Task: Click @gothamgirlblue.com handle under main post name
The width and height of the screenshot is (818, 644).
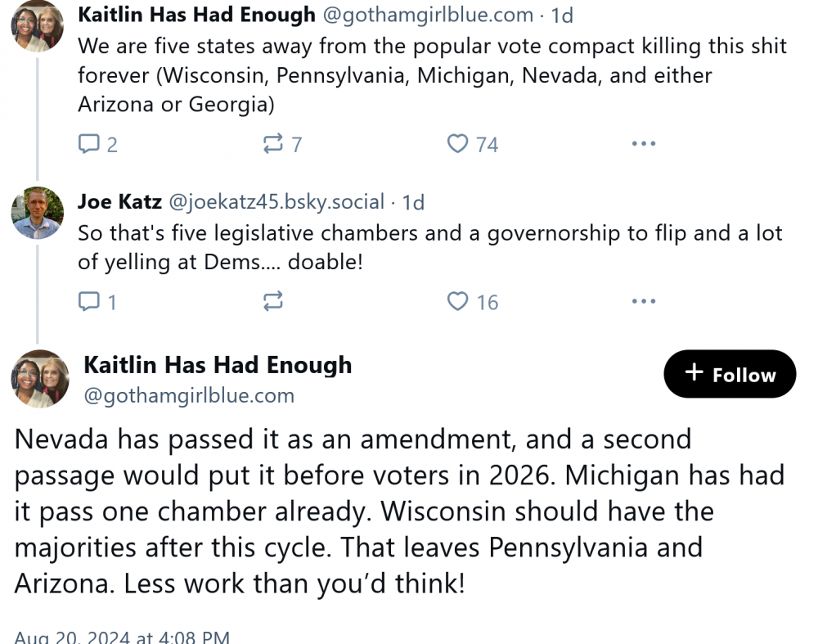Action: point(189,396)
